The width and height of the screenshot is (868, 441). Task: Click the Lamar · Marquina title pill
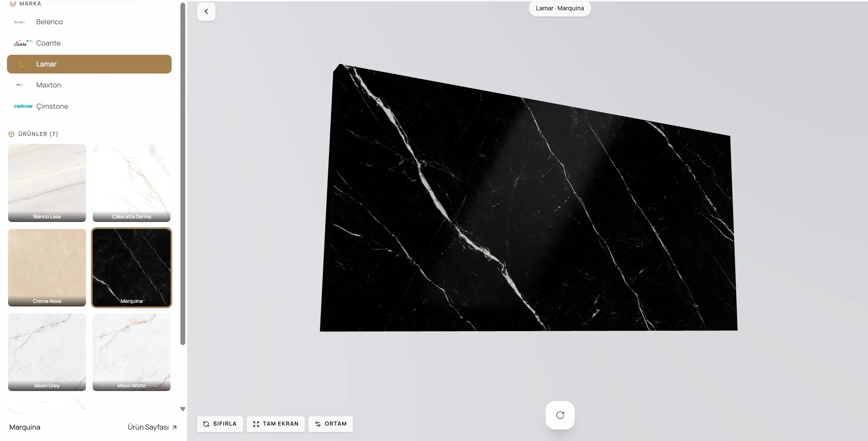560,8
